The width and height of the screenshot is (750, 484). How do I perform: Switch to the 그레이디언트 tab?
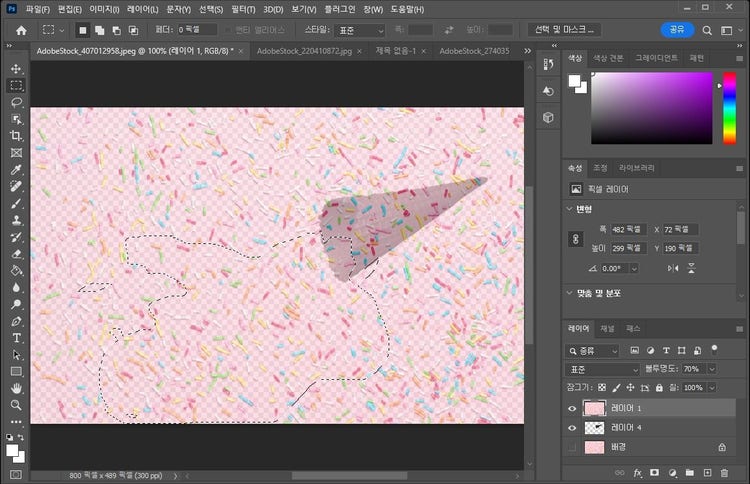656,58
